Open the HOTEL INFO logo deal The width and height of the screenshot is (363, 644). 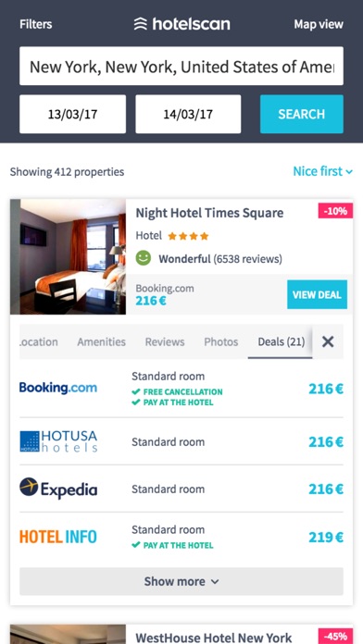(x=58, y=537)
